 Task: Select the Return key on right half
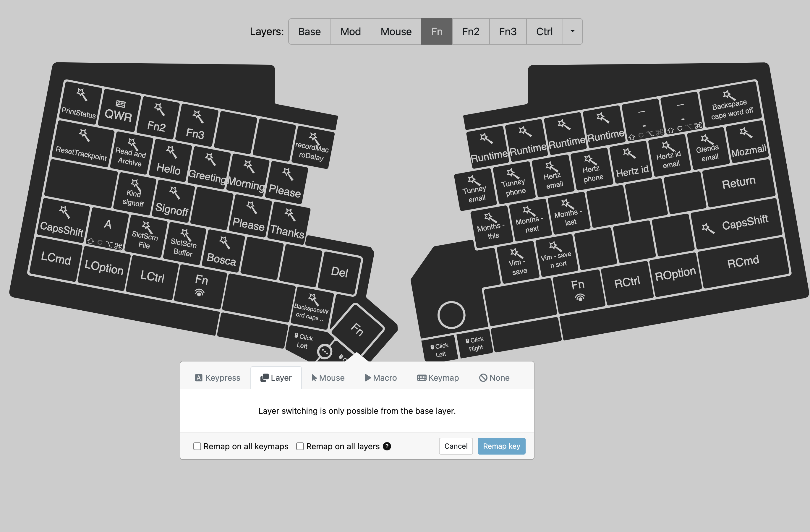click(x=738, y=183)
